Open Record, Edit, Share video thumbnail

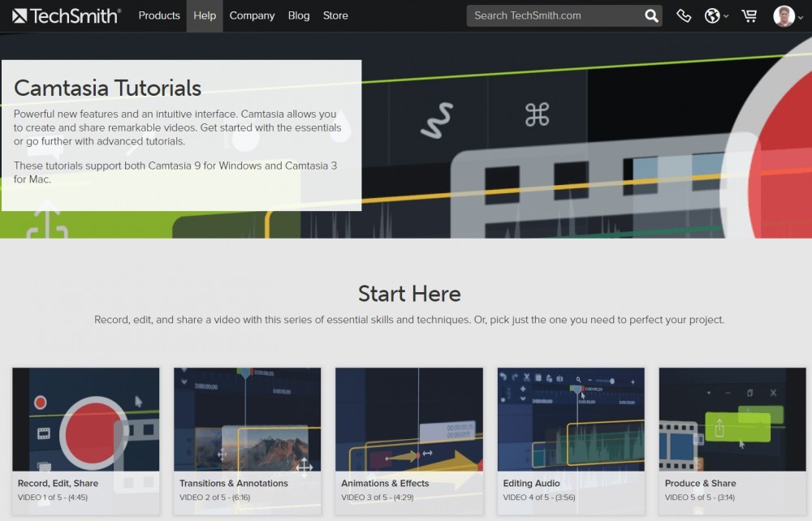[86, 419]
